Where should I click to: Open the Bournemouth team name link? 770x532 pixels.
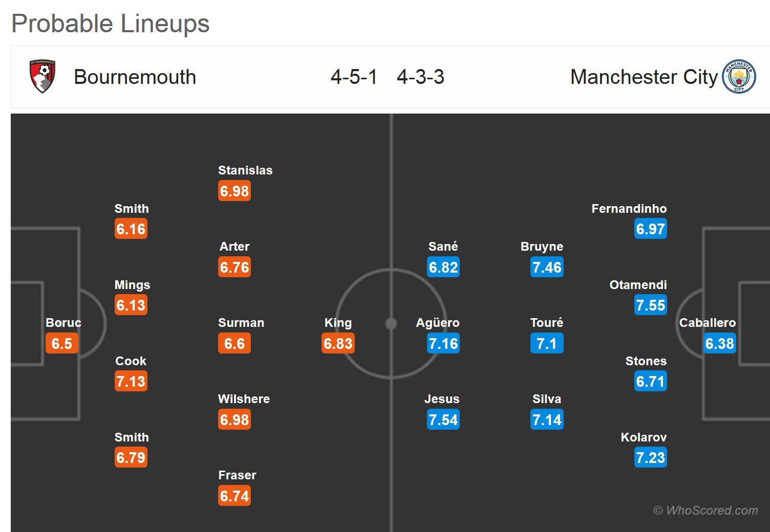tap(135, 77)
